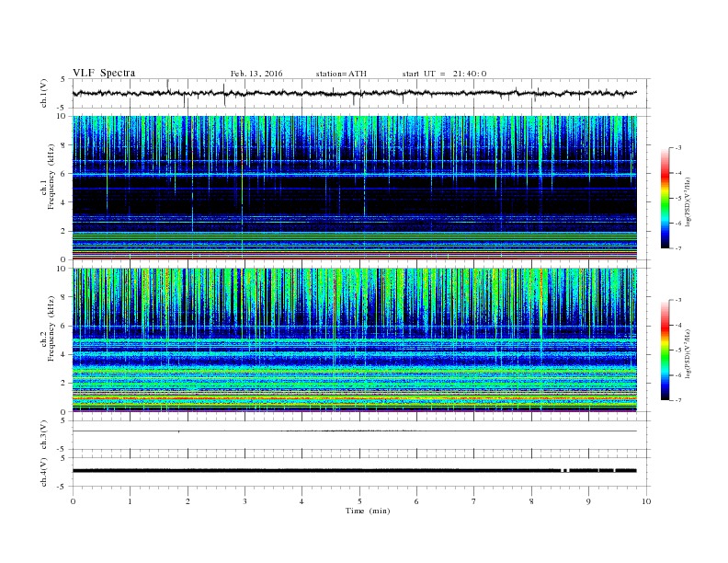Select the "Feb. 13, 2016" date text
The height and width of the screenshot is (563, 728).
tap(256, 74)
